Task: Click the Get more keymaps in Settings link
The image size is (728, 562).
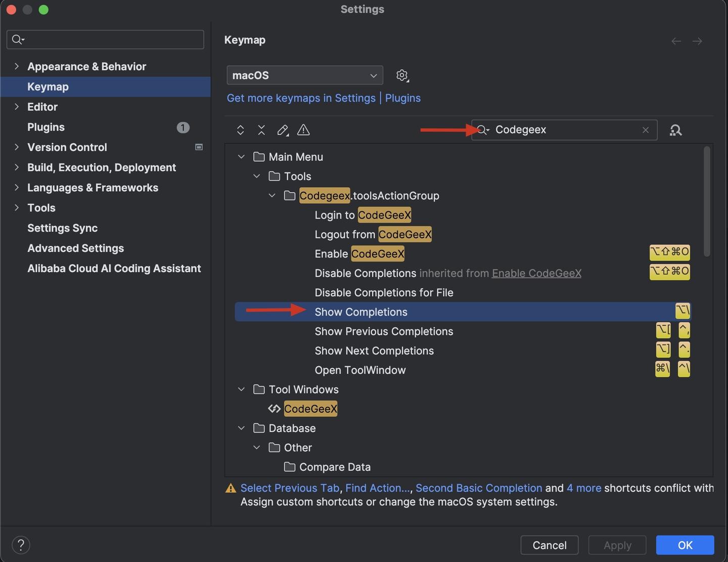Action: 301,98
